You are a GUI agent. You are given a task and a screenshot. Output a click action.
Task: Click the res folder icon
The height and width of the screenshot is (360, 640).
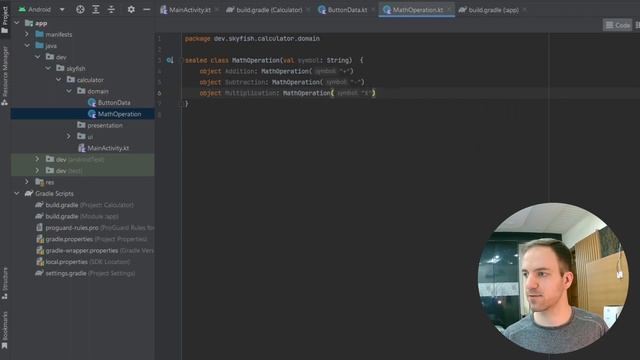coord(39,182)
